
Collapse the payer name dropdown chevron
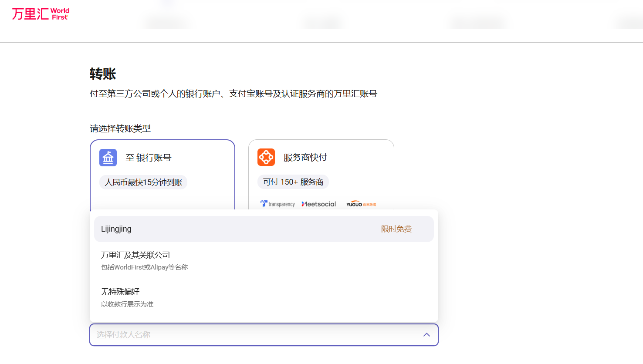(x=426, y=335)
